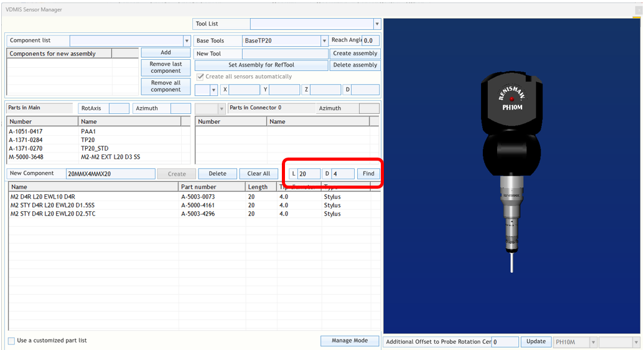Screen dimensions: 644x350
Task: Sort by Length column header
Action: [x=261, y=187]
